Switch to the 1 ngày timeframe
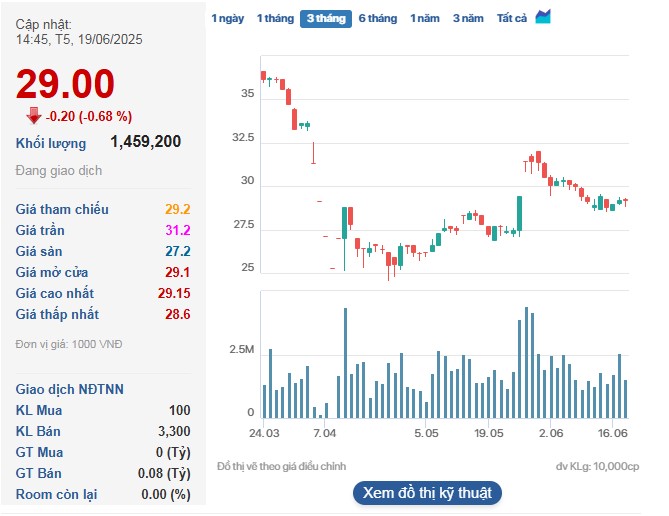669x516 pixels. 227,18
